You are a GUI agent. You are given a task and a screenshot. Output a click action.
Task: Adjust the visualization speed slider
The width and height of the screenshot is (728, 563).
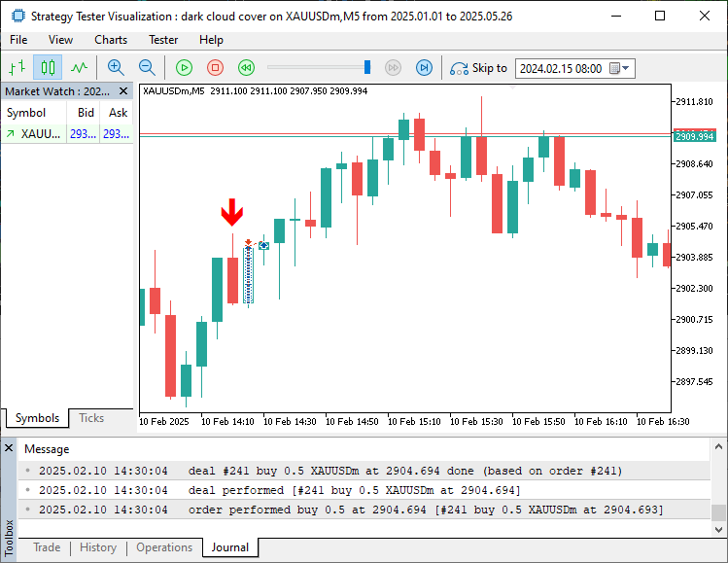click(367, 67)
